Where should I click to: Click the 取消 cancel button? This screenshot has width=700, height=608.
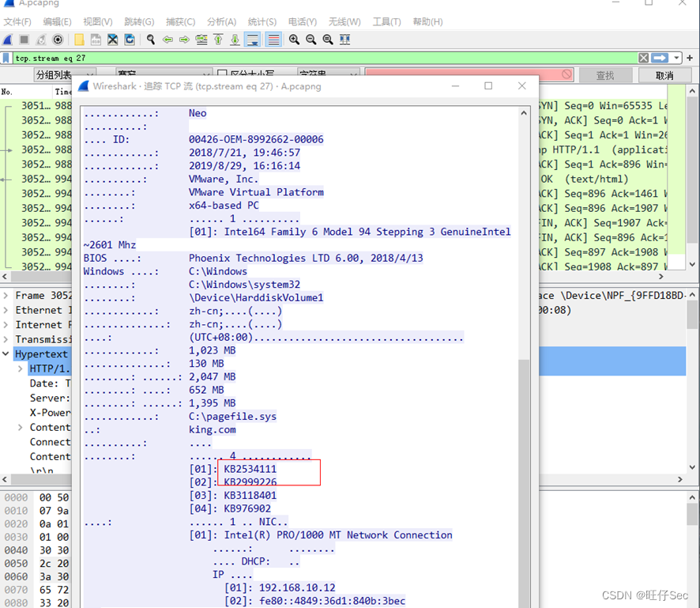tap(665, 75)
